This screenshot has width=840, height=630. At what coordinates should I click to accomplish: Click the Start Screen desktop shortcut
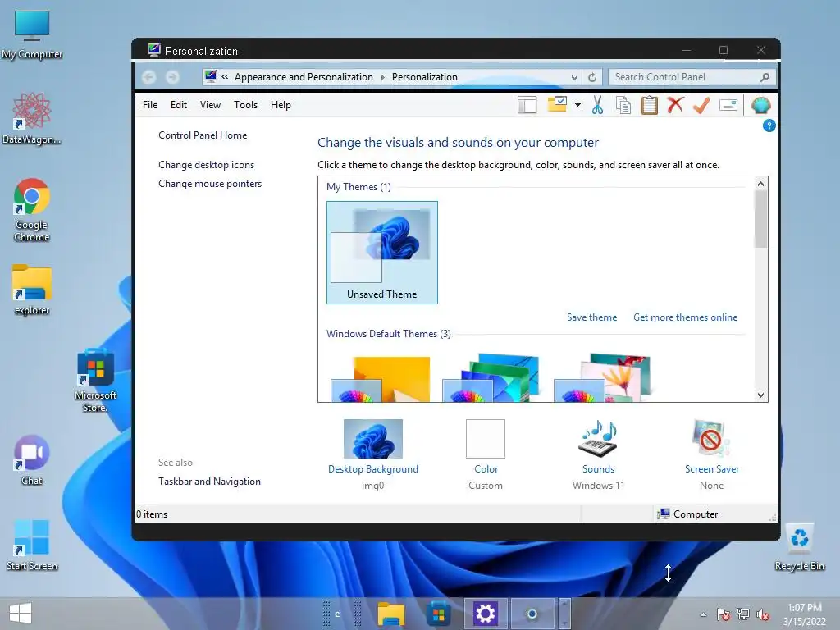pyautogui.click(x=32, y=546)
